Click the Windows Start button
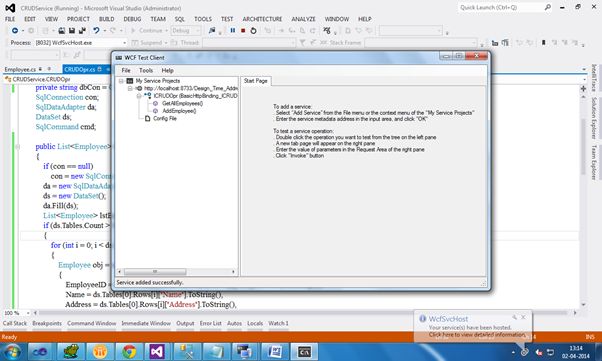The height and width of the screenshot is (361, 602). [x=12, y=351]
